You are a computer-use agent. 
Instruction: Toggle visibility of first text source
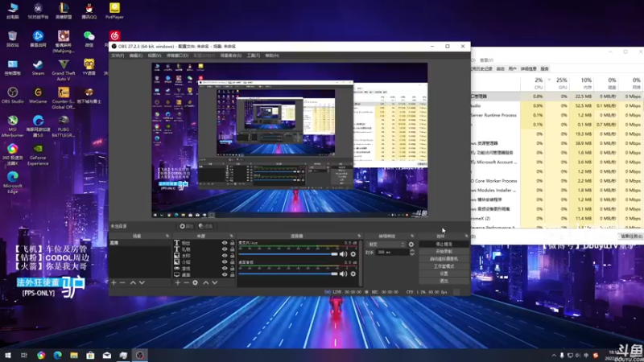click(225, 243)
